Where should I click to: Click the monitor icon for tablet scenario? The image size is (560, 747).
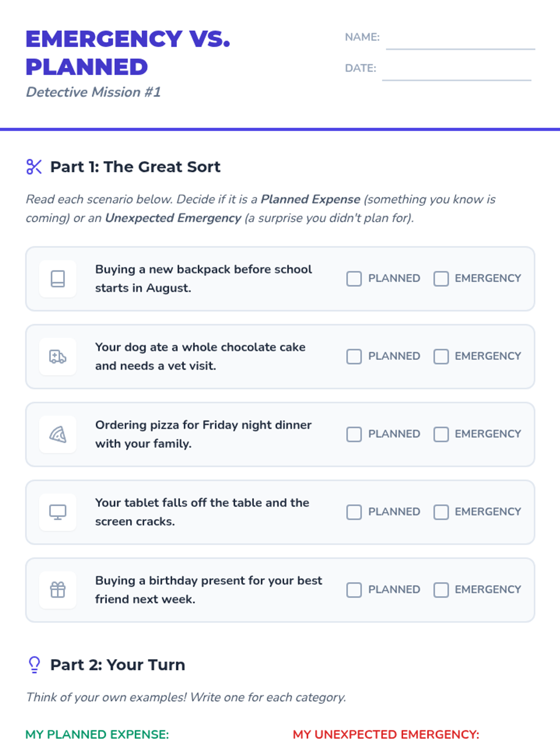[x=58, y=512]
